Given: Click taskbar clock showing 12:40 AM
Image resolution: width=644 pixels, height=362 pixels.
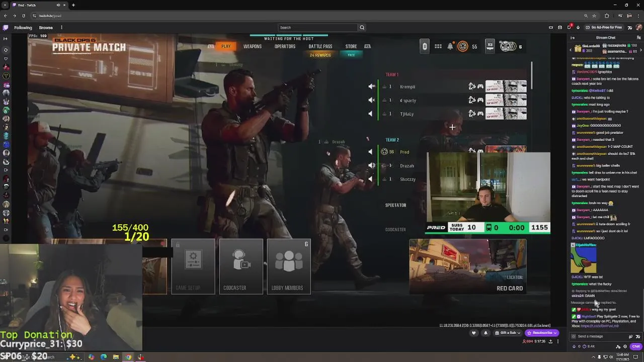Looking at the screenshot, I should point(624,357).
